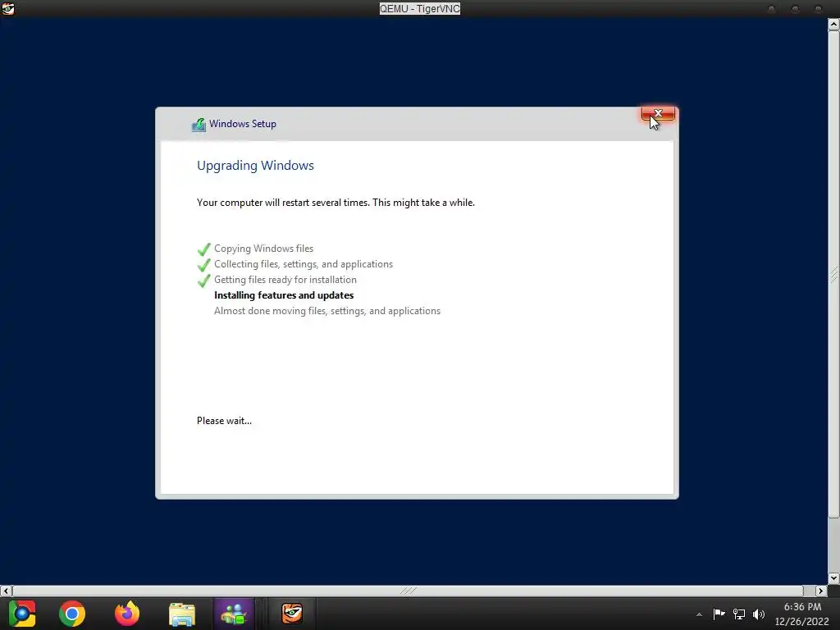
Task: Open the square Chrome-style taskbar app
Action: [x=22, y=614]
